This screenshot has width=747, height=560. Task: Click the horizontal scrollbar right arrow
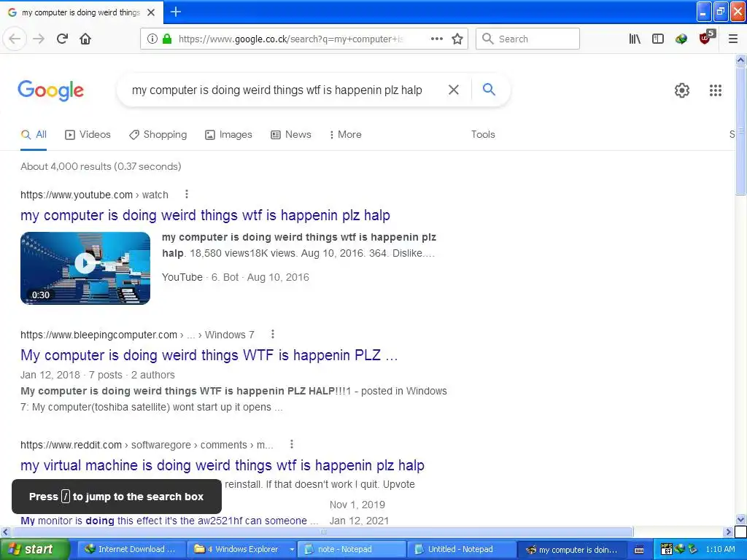tap(729, 532)
